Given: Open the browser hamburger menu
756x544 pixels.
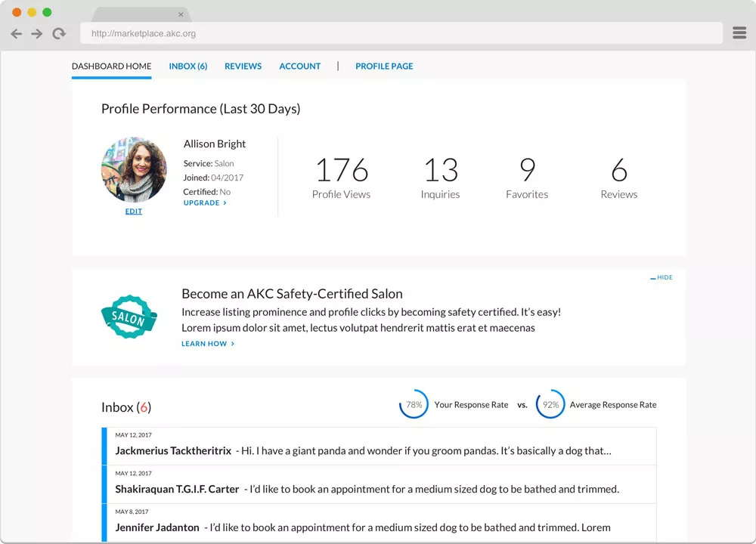Looking at the screenshot, I should [739, 33].
